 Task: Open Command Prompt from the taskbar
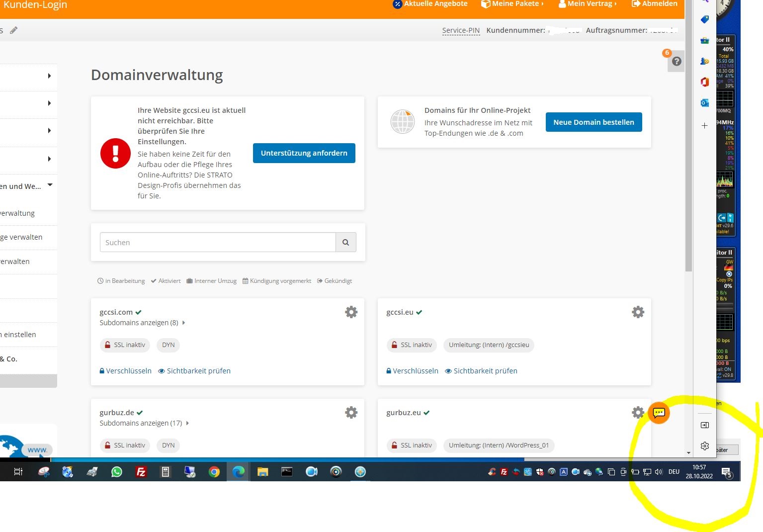(x=287, y=472)
